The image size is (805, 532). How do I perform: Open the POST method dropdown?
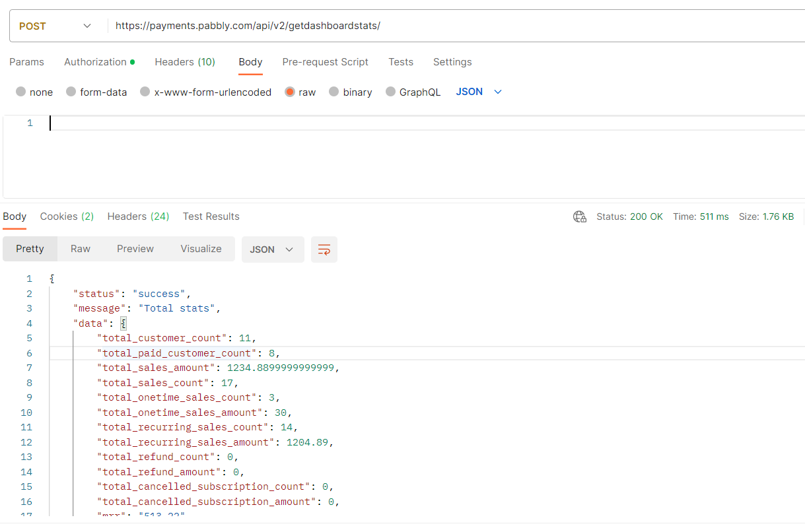pyautogui.click(x=56, y=26)
